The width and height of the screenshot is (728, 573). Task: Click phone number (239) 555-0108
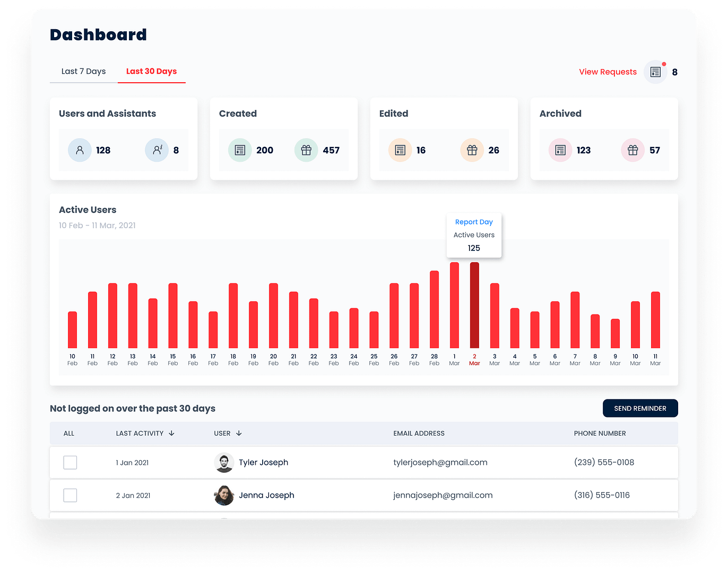click(604, 463)
